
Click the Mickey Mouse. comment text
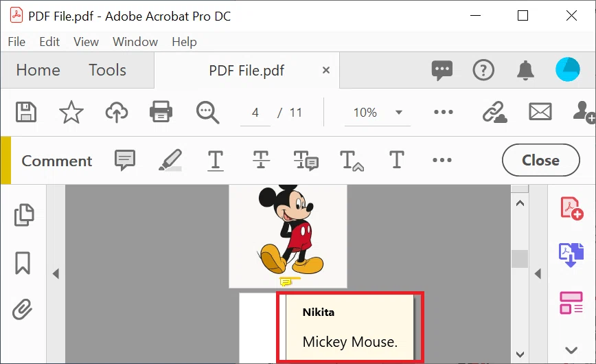(x=350, y=342)
